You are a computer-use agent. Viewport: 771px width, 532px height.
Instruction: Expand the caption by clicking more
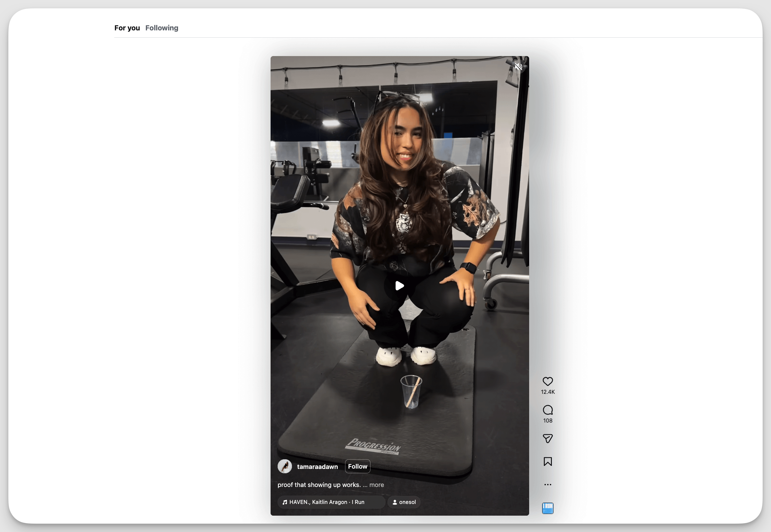(377, 485)
